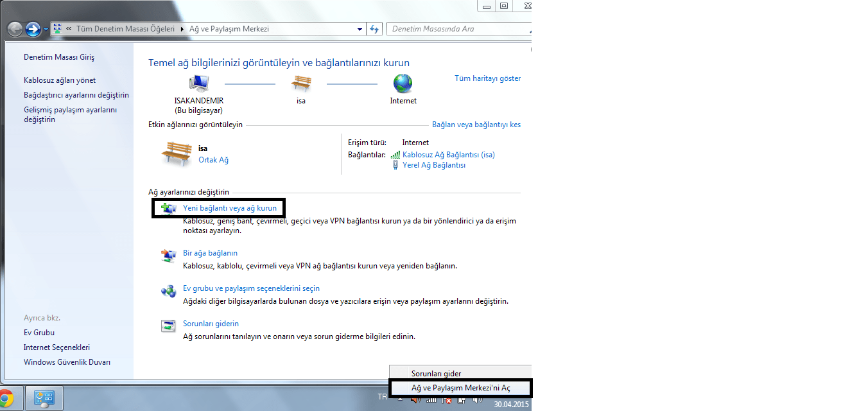Screen dimensions: 868x411
Task: Expand the arrow after Tüm Denetim Masası Öğeleri
Action: coord(182,29)
